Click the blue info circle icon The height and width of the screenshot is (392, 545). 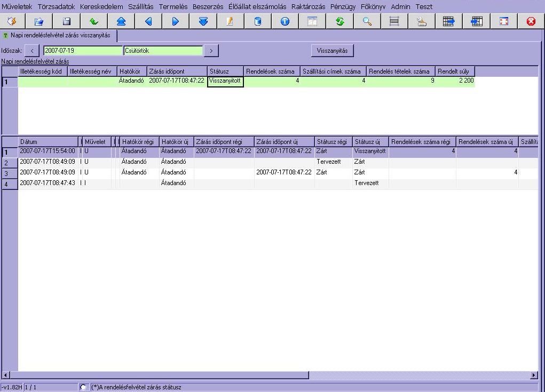(285, 21)
